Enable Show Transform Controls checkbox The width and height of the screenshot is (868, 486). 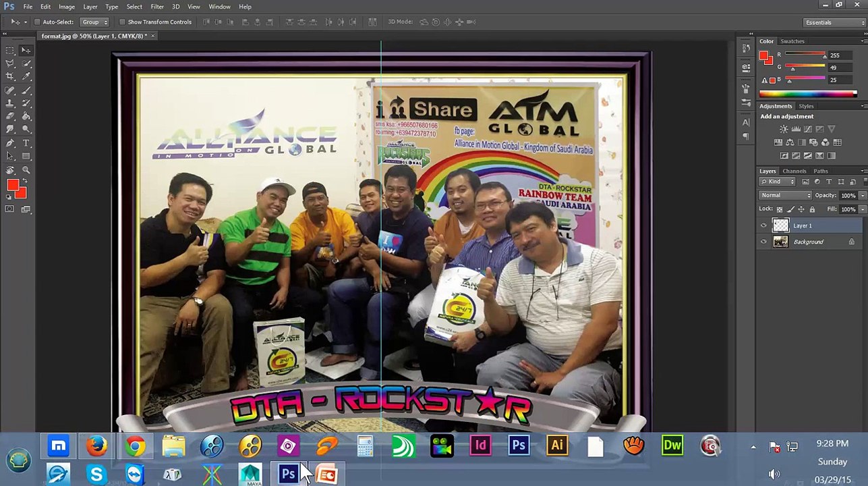point(122,22)
